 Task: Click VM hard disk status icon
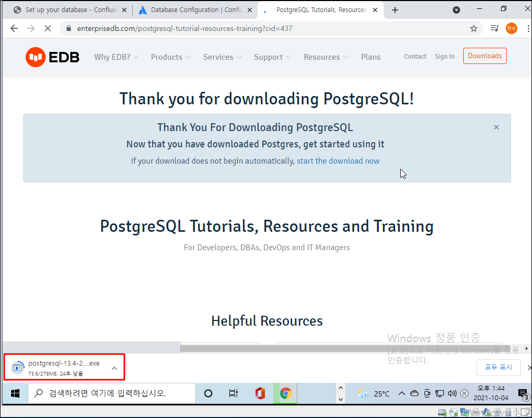coord(442,413)
